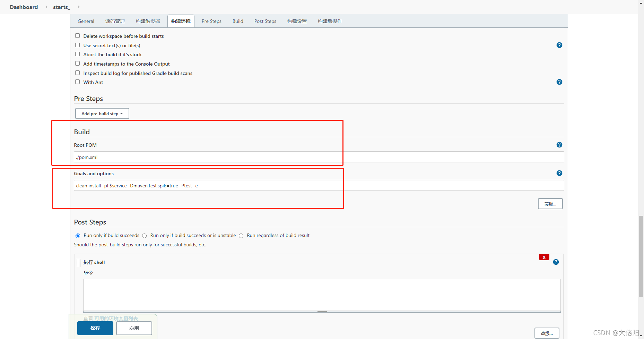Open the starts_ breadcrumb link
This screenshot has width=644, height=339.
[62, 7]
